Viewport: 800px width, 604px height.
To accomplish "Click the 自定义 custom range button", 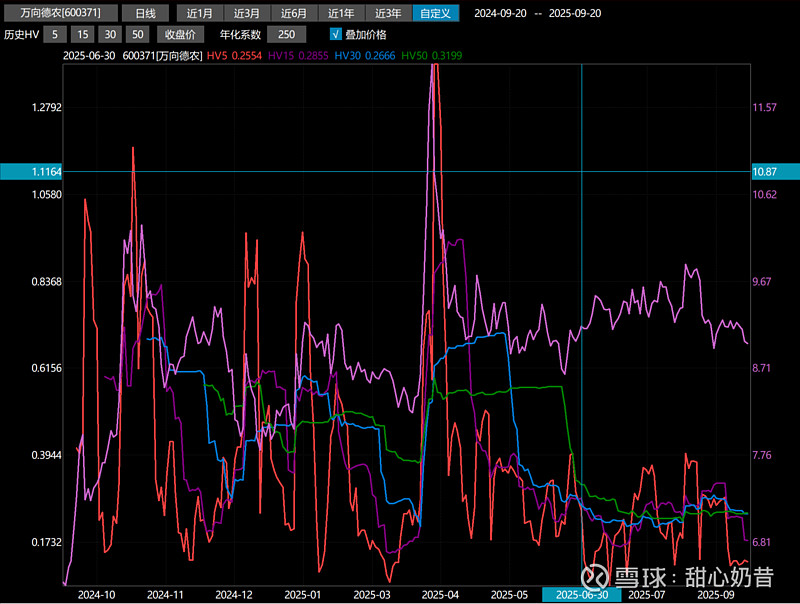I will coord(436,13).
